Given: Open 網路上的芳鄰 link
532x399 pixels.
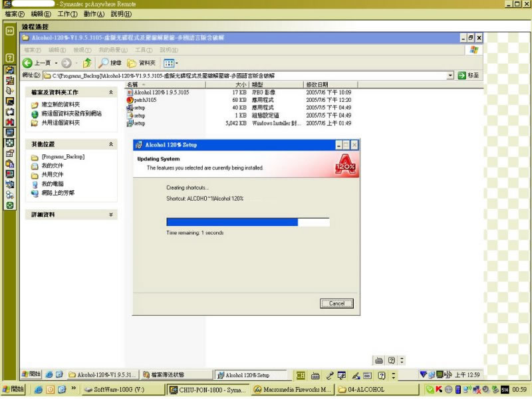Looking at the screenshot, I should click(x=58, y=193).
